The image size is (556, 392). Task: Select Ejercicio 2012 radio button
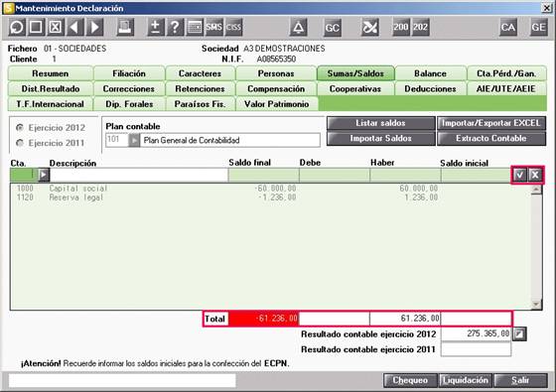(20, 128)
